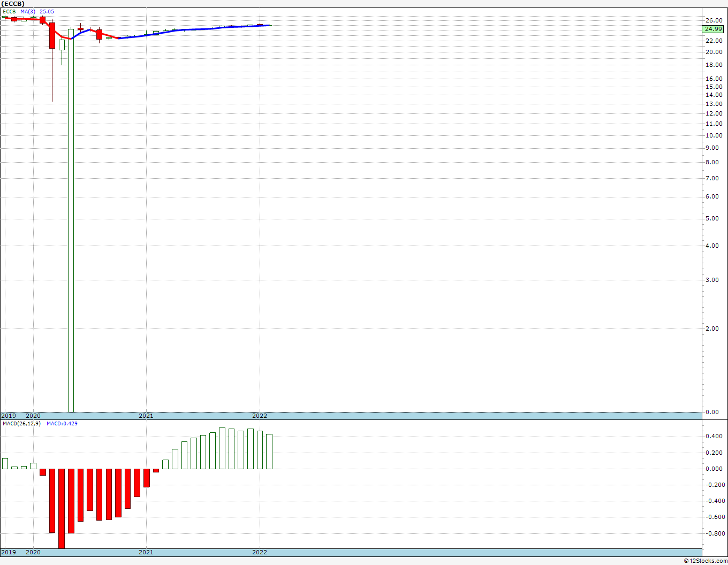Select 2021 on the price chart timeline
Viewport: 728px width, 565px height.
[146, 416]
